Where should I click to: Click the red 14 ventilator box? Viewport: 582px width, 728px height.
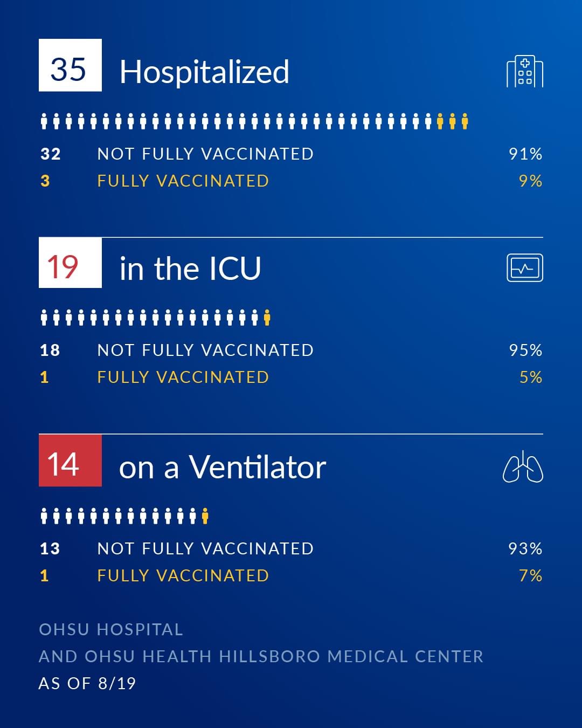70,461
